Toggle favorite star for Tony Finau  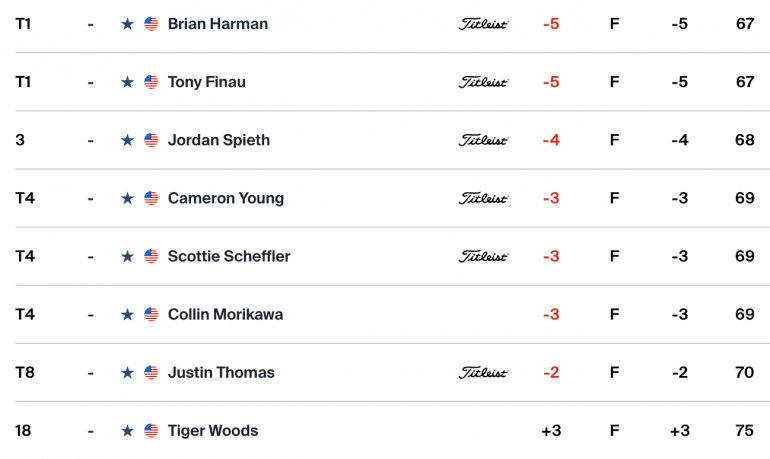pos(127,82)
